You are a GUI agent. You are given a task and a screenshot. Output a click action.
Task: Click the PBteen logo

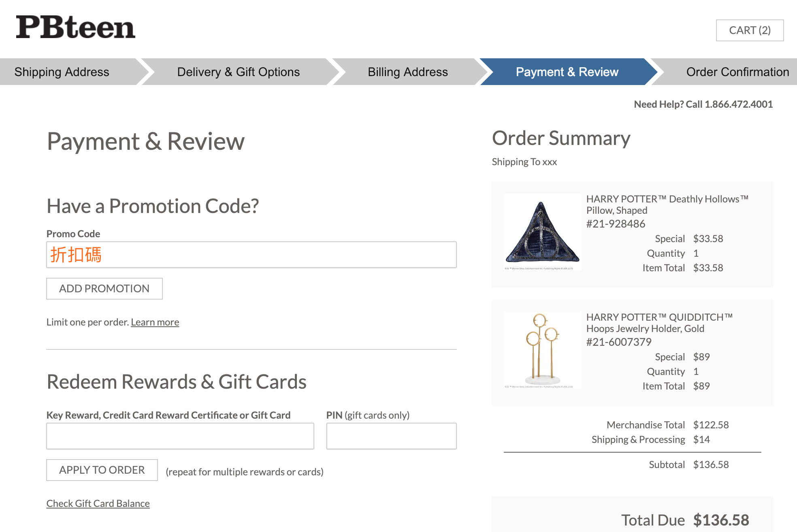(x=75, y=28)
